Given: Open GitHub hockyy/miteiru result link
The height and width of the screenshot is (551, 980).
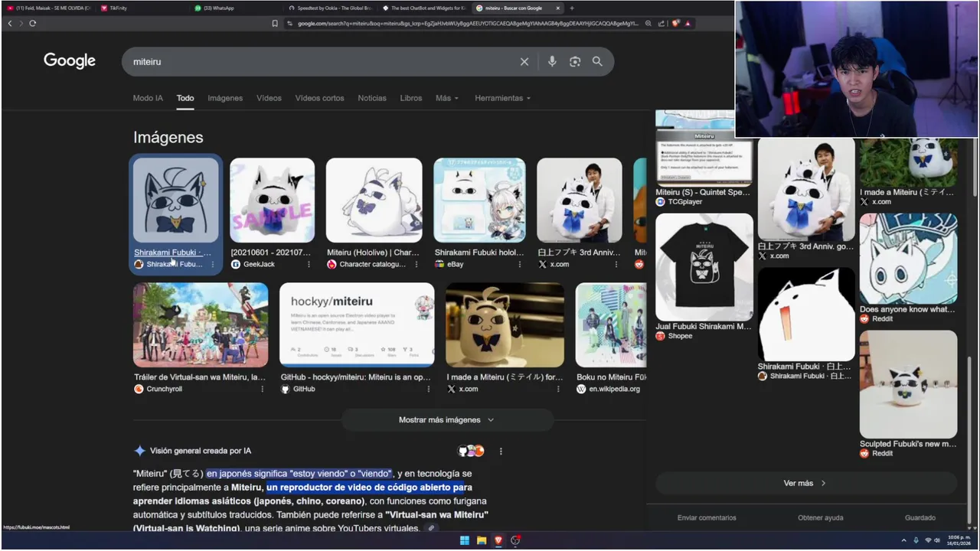Looking at the screenshot, I should (355, 377).
